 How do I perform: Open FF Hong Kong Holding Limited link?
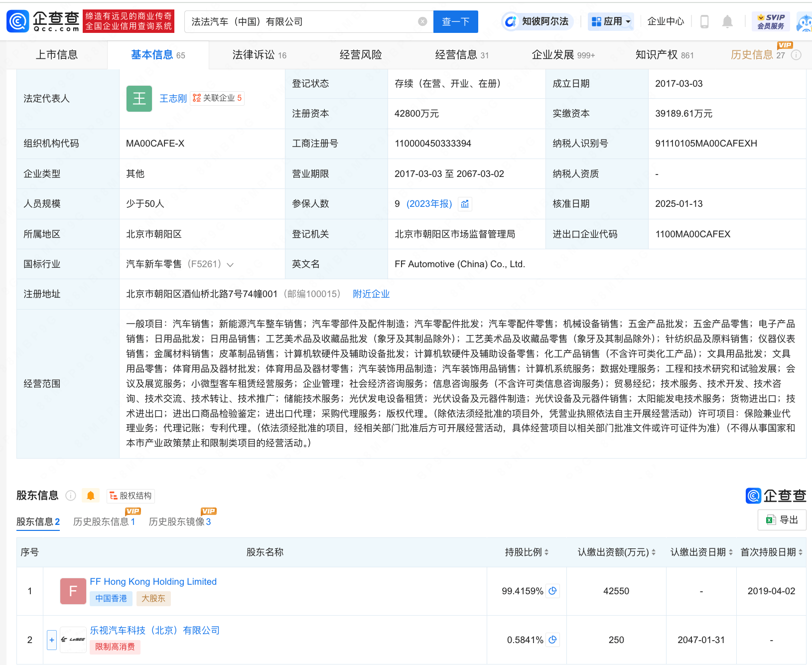[153, 582]
